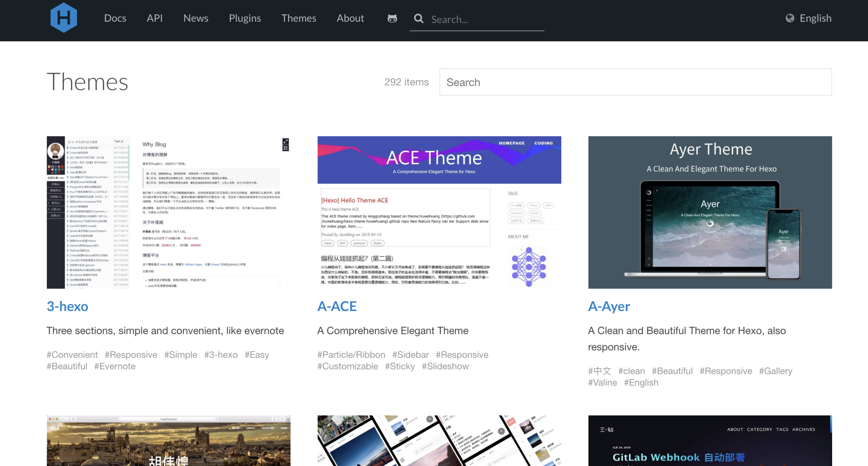Filter by #Customizable tag

coord(348,366)
